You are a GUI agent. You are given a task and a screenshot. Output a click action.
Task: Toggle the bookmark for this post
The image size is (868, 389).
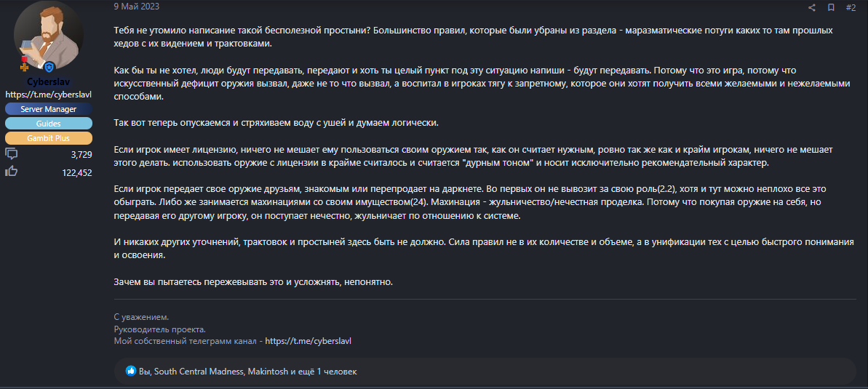831,7
